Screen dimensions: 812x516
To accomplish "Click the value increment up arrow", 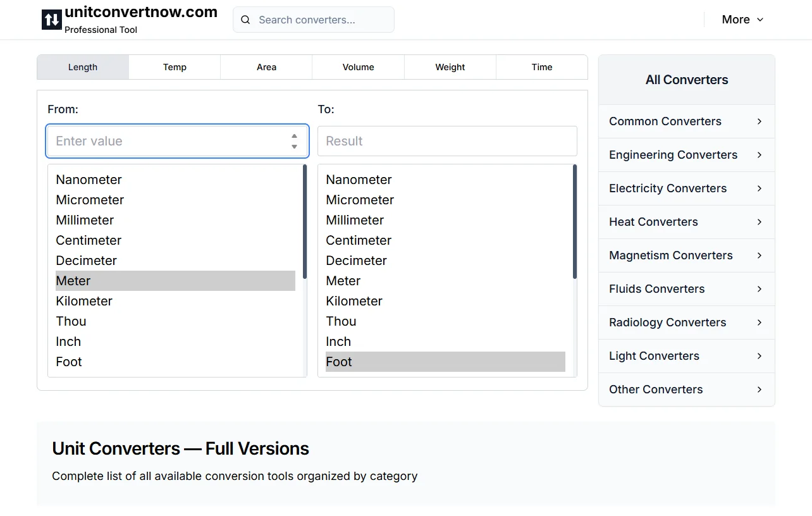I will [294, 135].
